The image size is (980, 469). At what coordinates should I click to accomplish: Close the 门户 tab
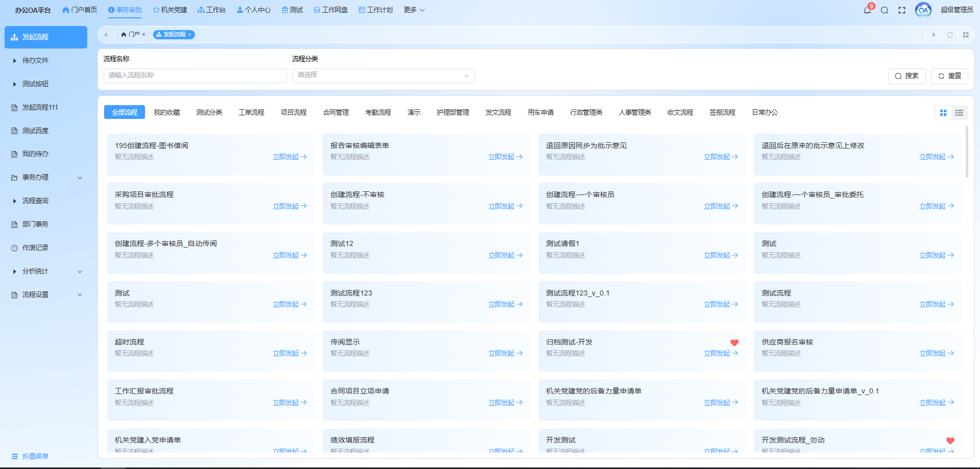[144, 35]
